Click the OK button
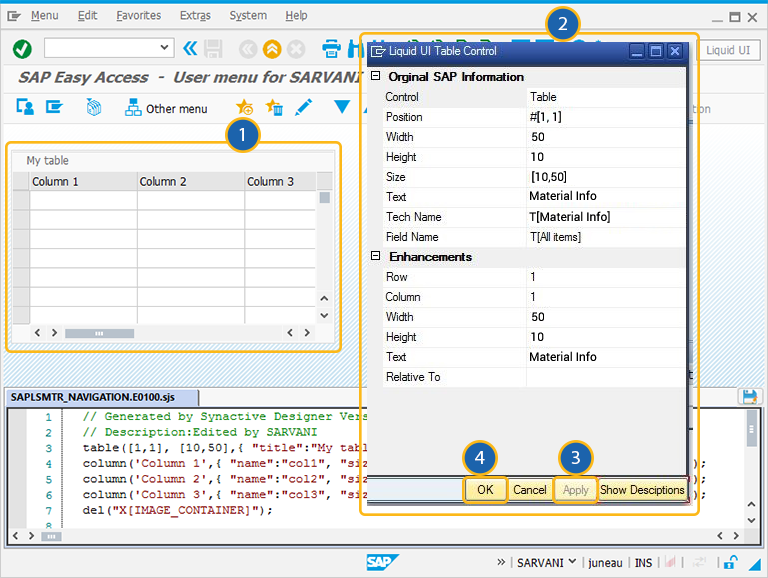The width and height of the screenshot is (768, 578). tap(485, 490)
